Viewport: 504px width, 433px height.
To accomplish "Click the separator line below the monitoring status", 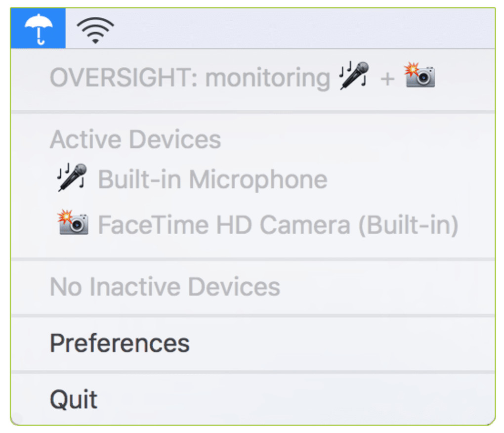I will pyautogui.click(x=252, y=112).
